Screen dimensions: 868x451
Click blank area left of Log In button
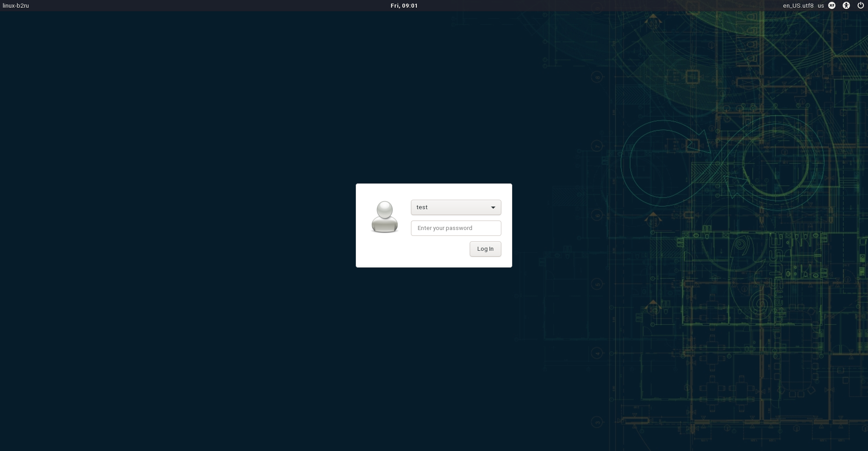pyautogui.click(x=434, y=249)
